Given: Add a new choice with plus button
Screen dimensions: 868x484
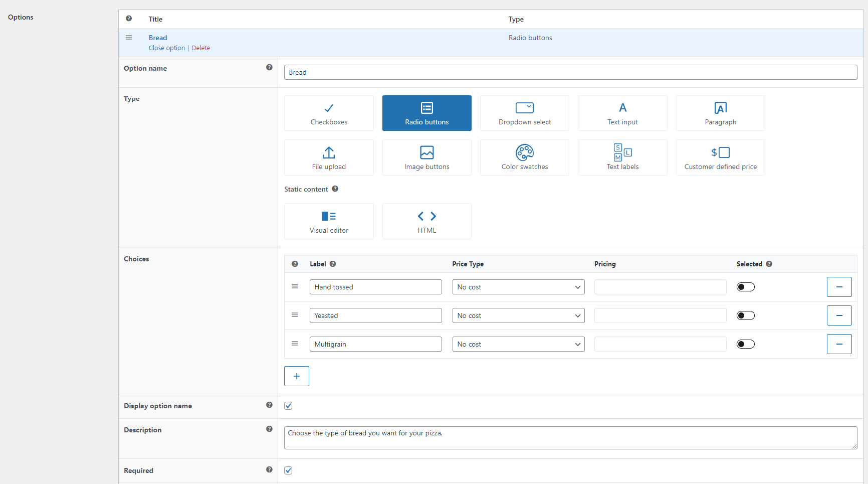Looking at the screenshot, I should point(297,376).
